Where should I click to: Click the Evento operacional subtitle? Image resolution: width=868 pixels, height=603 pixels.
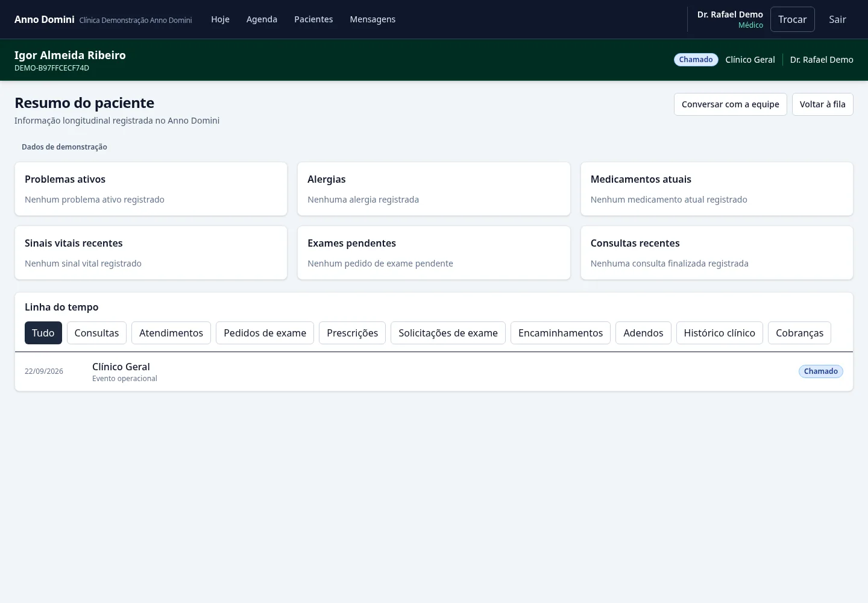tap(125, 379)
